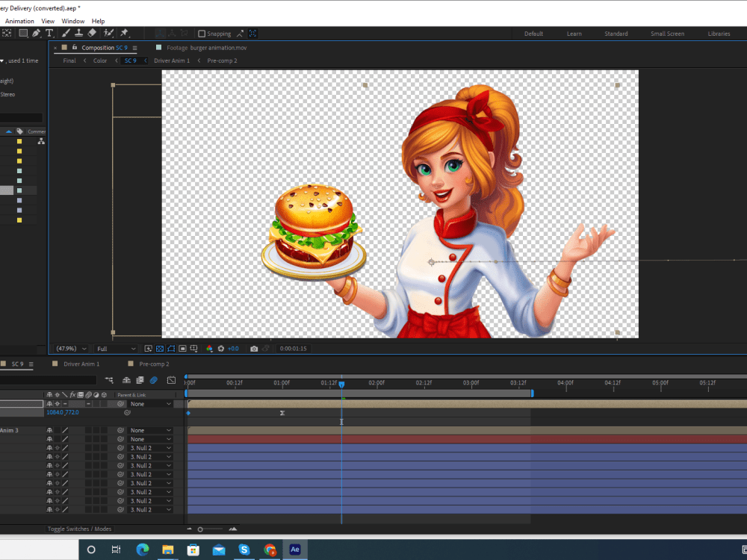Select the Learn workspace
This screenshot has height=560, width=747.
pos(574,34)
